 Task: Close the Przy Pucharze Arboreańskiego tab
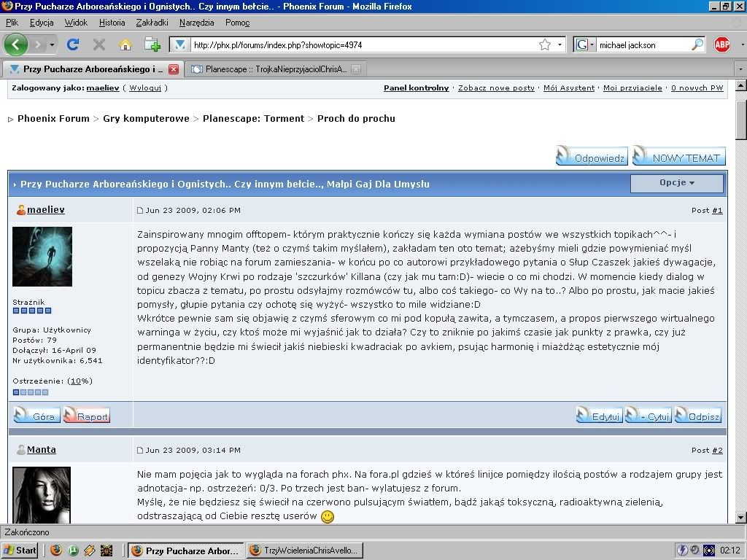point(174,69)
